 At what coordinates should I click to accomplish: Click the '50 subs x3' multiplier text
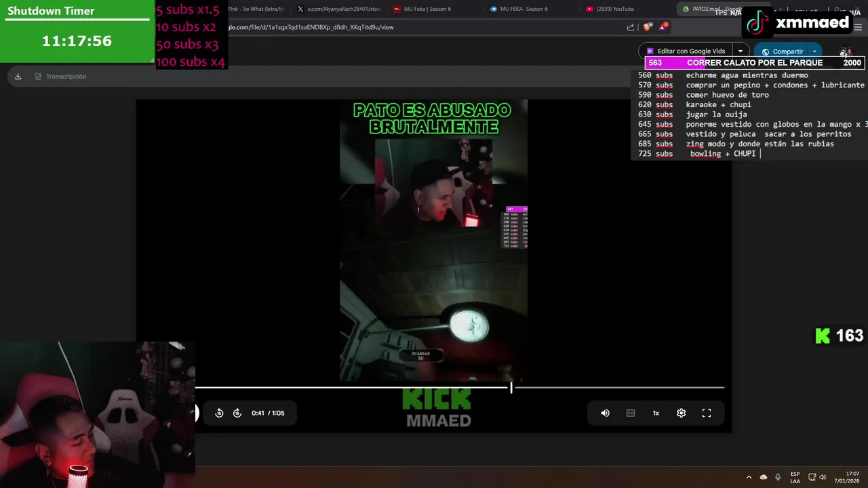(187, 45)
